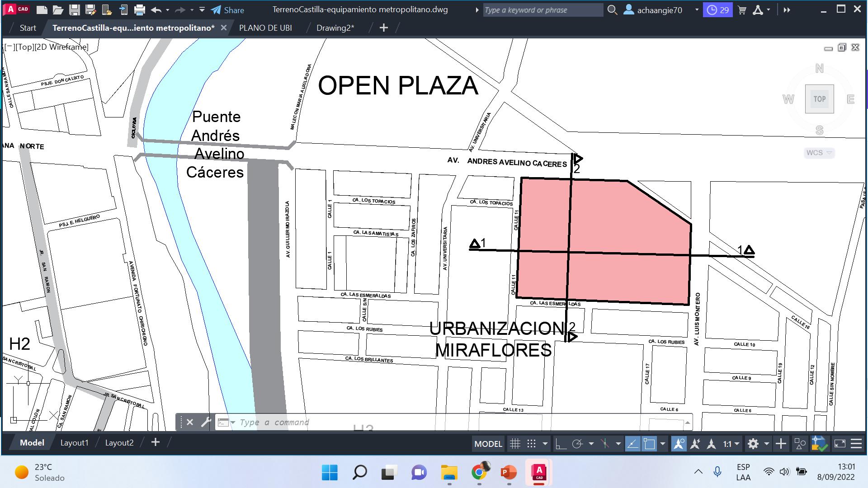Create a new drawing from toolbar
The width and height of the screenshot is (868, 488).
(42, 9)
